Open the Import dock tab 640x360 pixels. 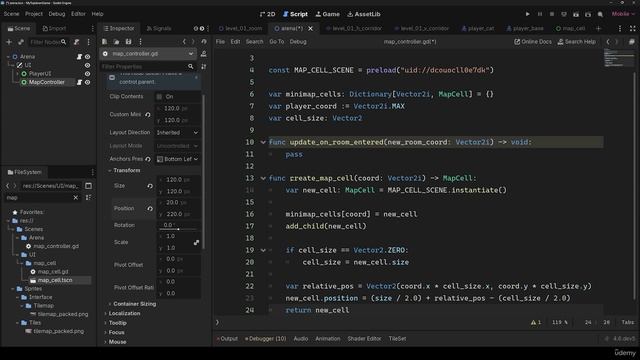(x=54, y=29)
